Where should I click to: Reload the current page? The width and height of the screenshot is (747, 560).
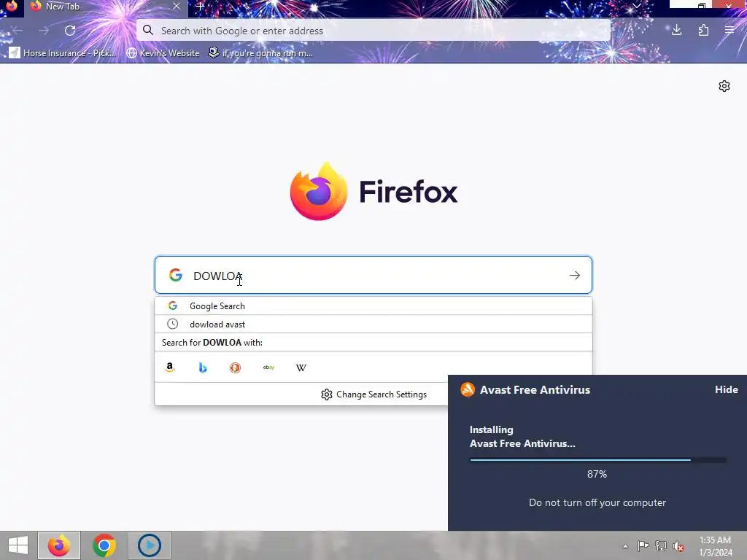(70, 31)
